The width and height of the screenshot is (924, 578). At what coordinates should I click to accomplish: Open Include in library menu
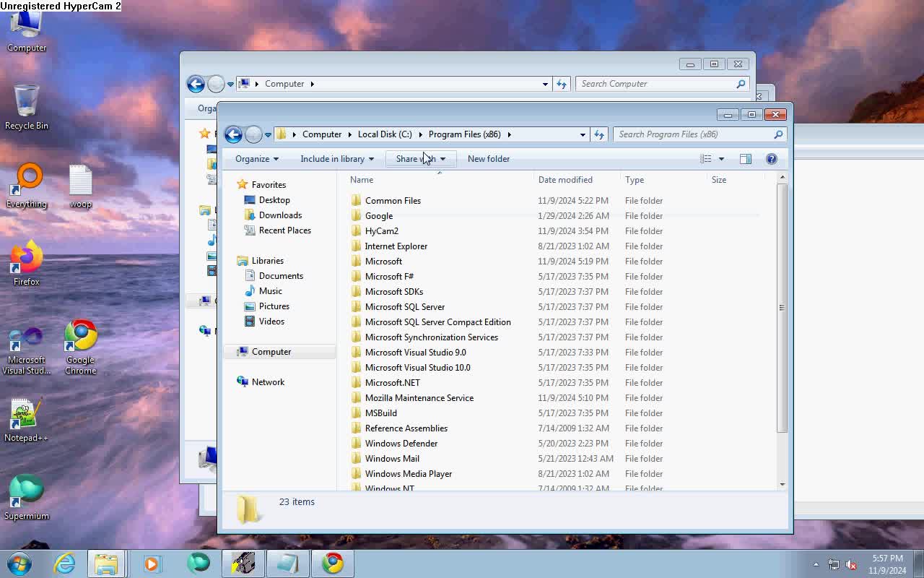pos(337,159)
